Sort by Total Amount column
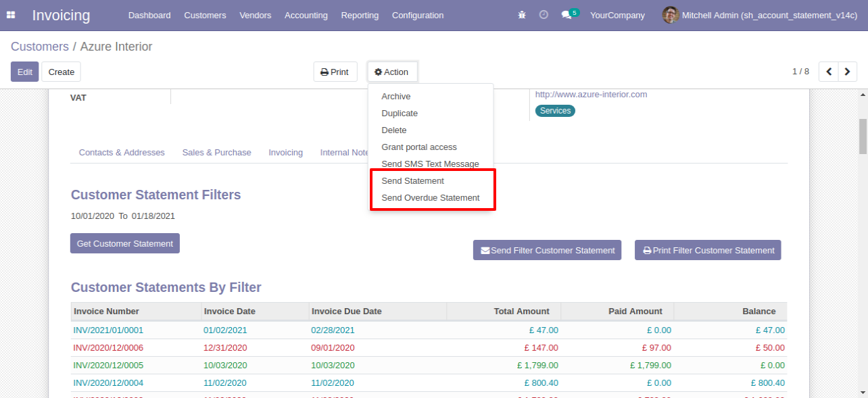The width and height of the screenshot is (868, 398). [504, 312]
